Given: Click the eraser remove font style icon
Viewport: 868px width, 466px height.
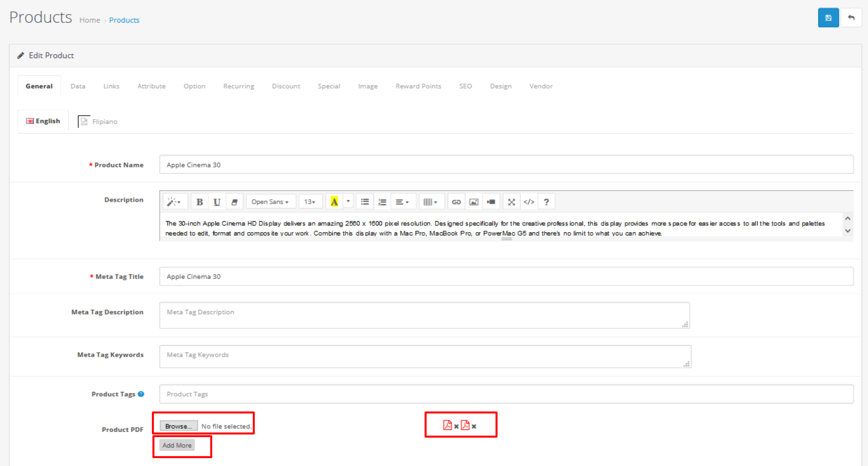Looking at the screenshot, I should click(234, 202).
